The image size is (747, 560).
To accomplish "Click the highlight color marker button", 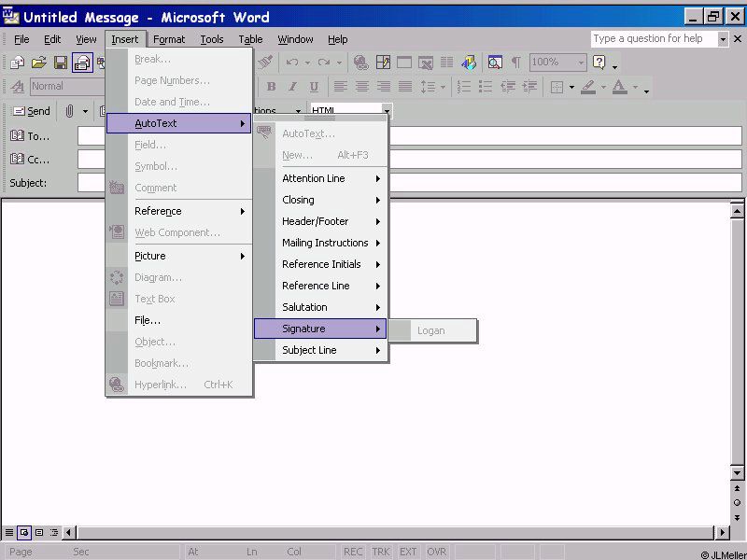I will pos(587,87).
